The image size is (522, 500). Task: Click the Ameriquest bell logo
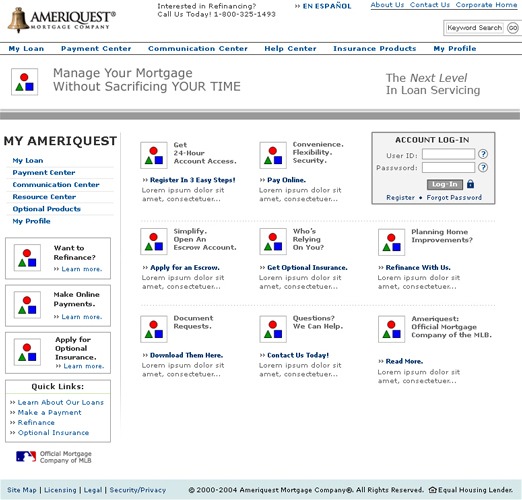(18, 20)
